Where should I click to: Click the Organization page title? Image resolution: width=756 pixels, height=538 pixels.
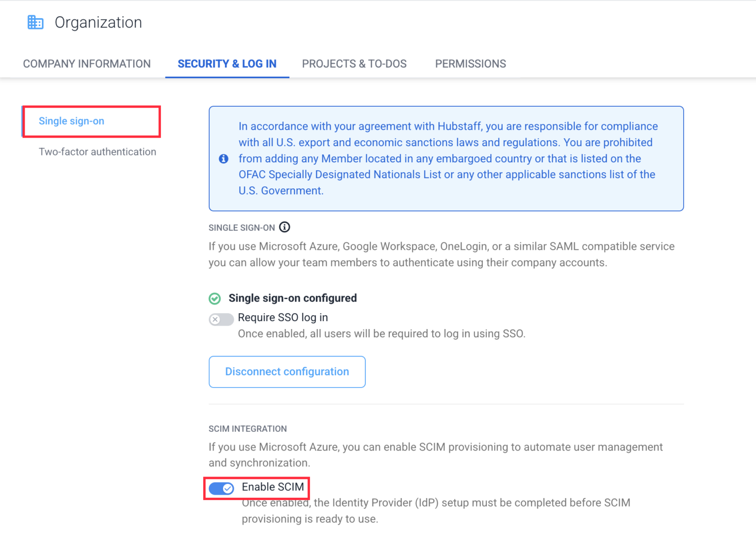coord(98,22)
